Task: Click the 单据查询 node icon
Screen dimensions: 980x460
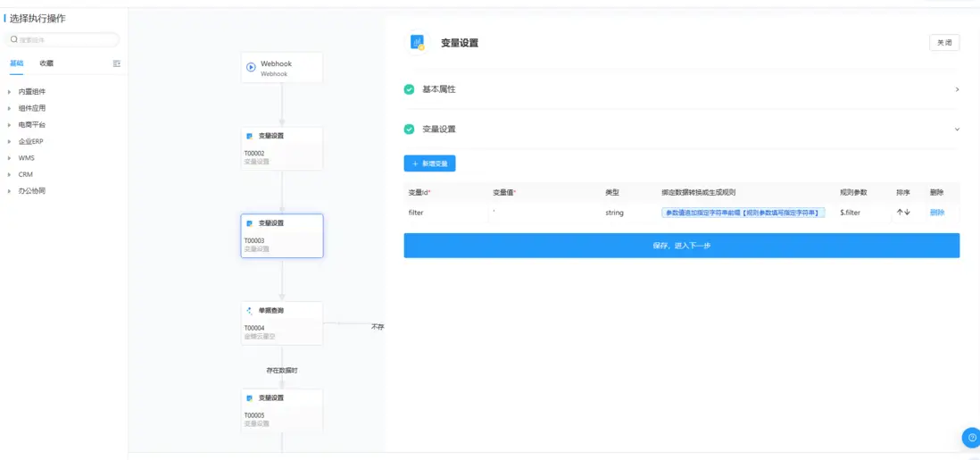Action: [x=249, y=310]
